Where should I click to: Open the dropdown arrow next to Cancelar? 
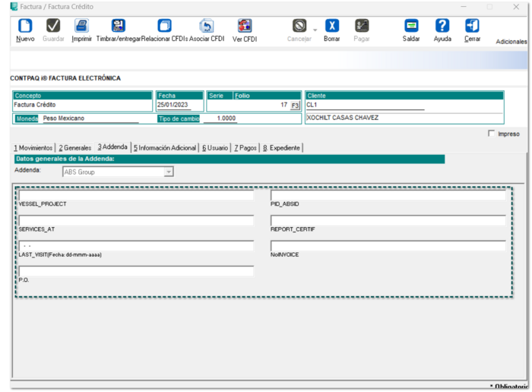click(315, 30)
